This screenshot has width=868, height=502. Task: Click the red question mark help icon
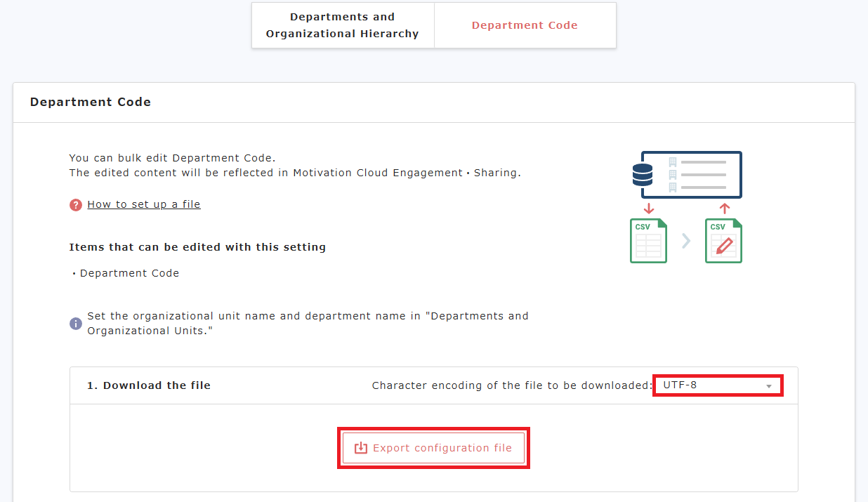pos(75,204)
